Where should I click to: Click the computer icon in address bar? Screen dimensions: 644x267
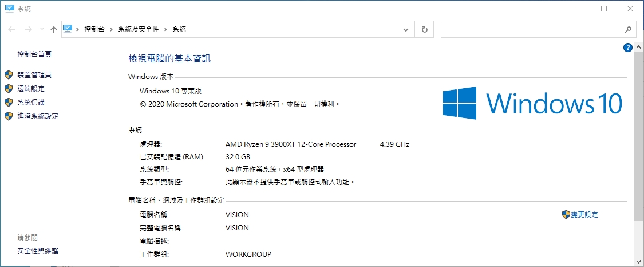(68, 29)
